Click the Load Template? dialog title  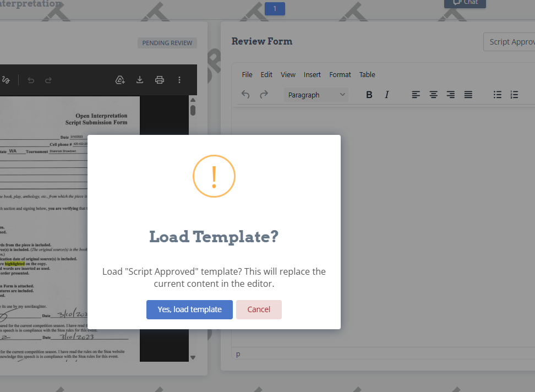coord(214,236)
